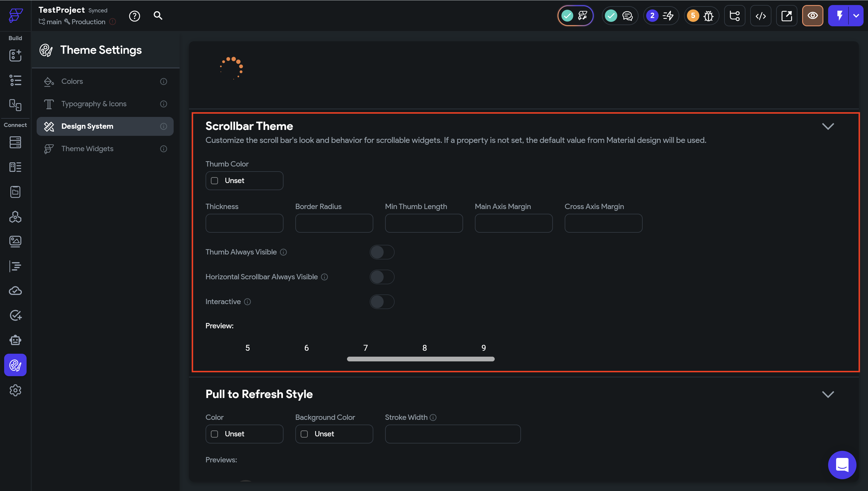Click the chat support bubble button
This screenshot has height=491, width=868.
click(x=842, y=465)
